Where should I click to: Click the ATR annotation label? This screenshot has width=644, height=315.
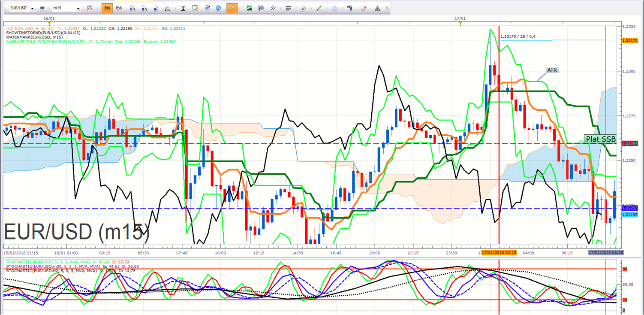coord(552,70)
